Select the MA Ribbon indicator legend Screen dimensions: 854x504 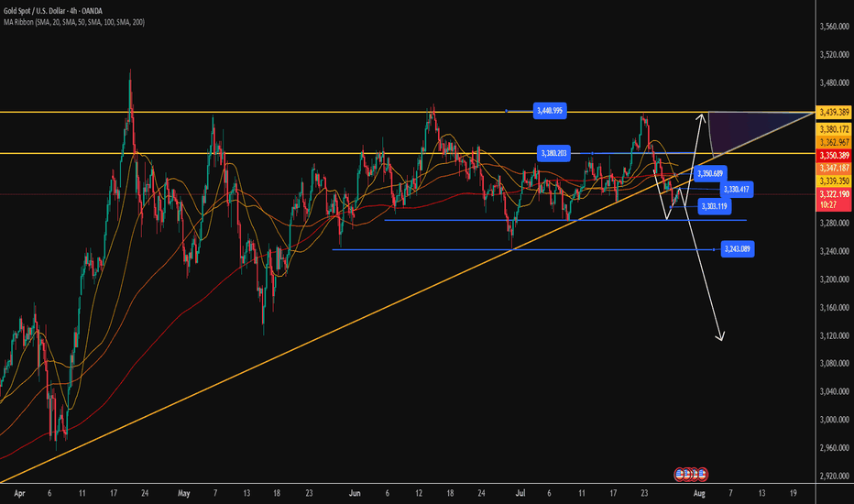click(74, 22)
